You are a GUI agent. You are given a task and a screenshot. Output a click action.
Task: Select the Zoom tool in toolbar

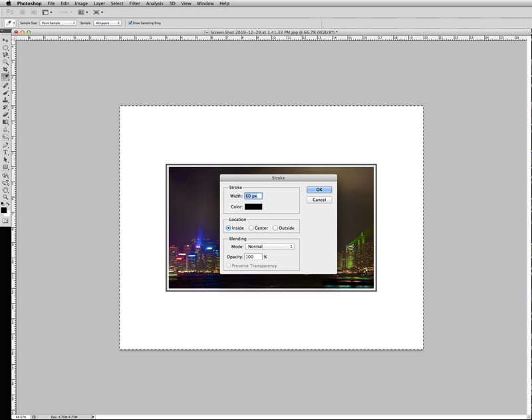coord(6,197)
